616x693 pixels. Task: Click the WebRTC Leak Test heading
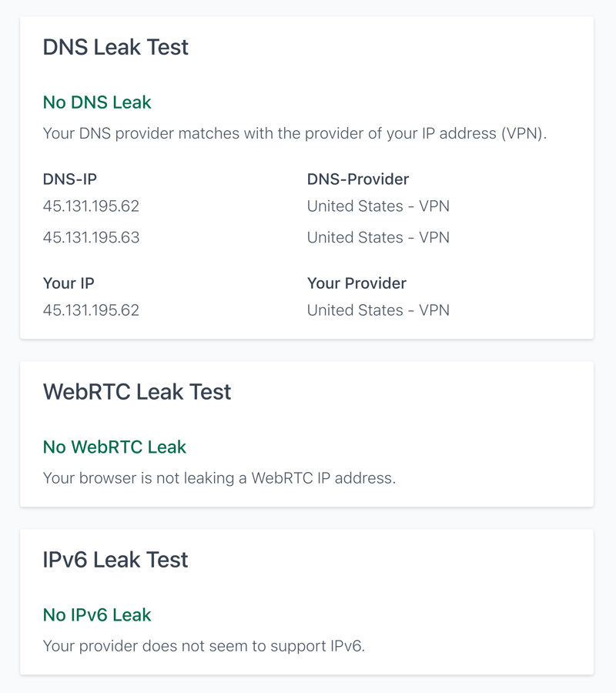pyautogui.click(x=136, y=392)
